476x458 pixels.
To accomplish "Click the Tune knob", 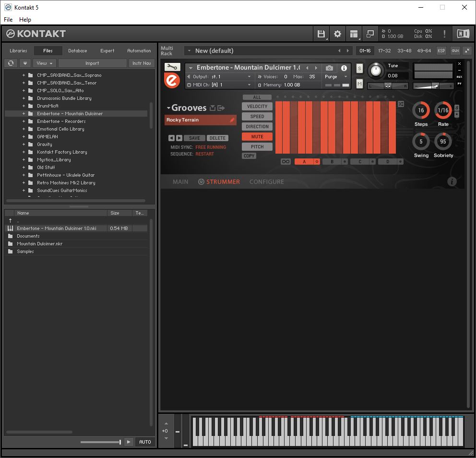I will [x=376, y=71].
